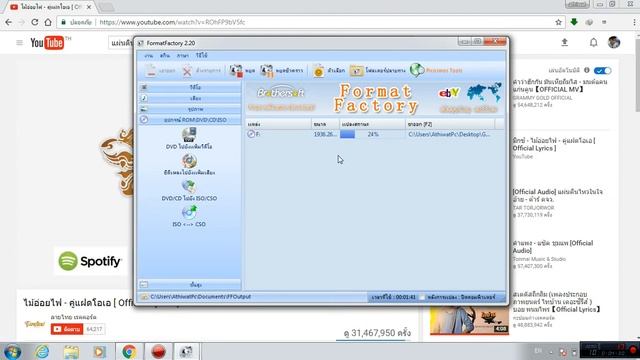Toggle the after-conversion shut down computer checkbox
The height and width of the screenshot is (360, 640).
(422, 297)
